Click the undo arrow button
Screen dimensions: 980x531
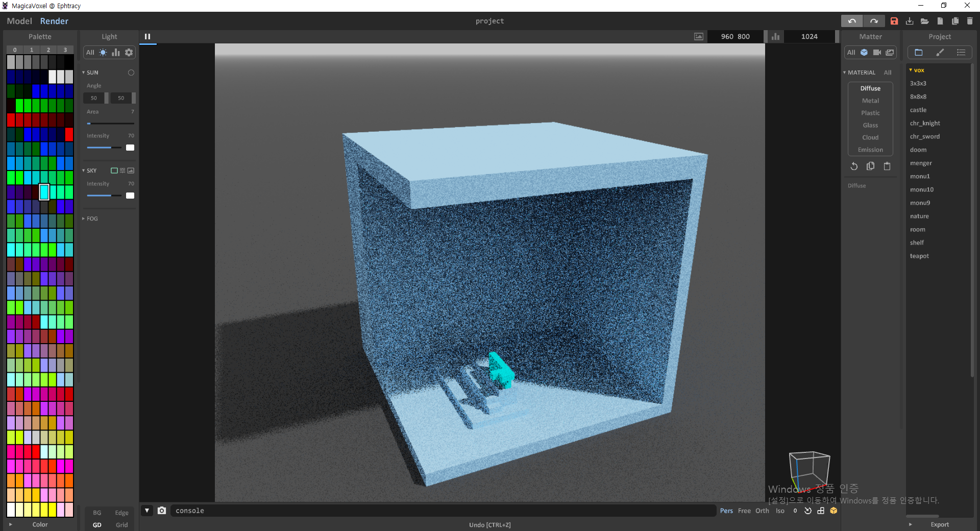point(852,21)
